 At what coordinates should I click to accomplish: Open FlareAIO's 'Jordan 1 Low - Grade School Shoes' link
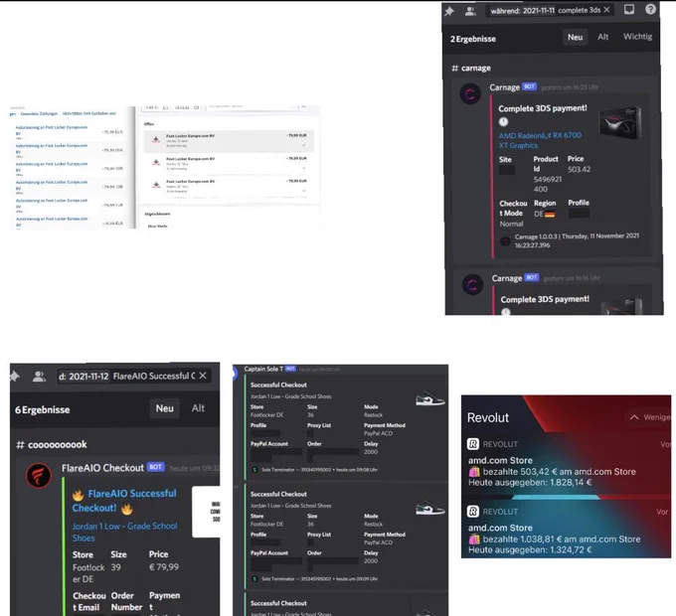point(124,532)
